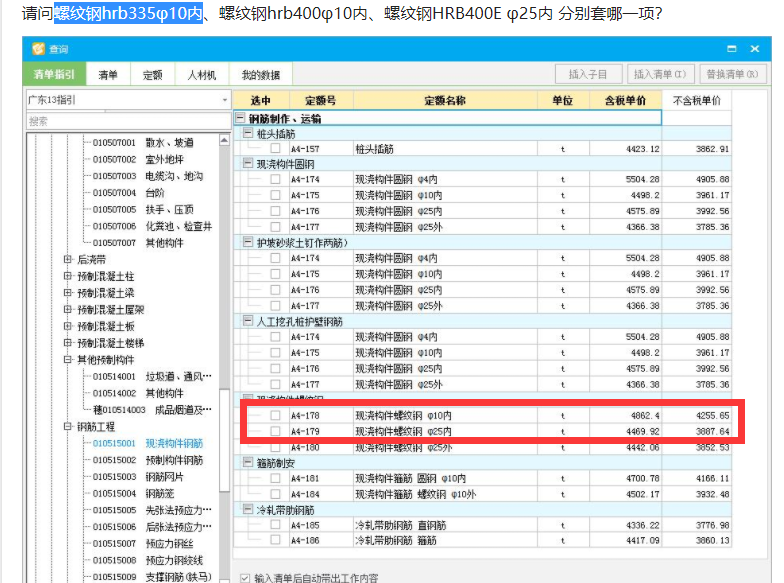Screen dimensions: 784x583
Task: Select 010514001 垃圾道、通风 tree item
Action: 152,376
